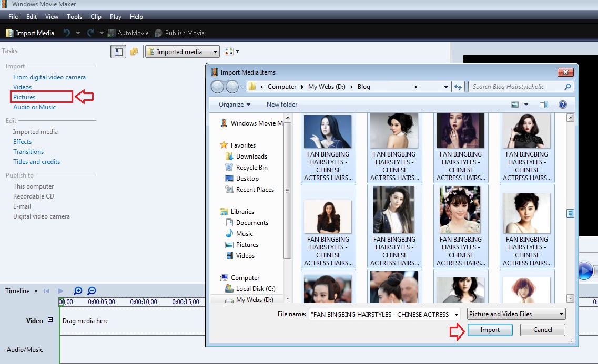Click the Videos import link
Viewport: 598px width, 364px height.
click(22, 87)
